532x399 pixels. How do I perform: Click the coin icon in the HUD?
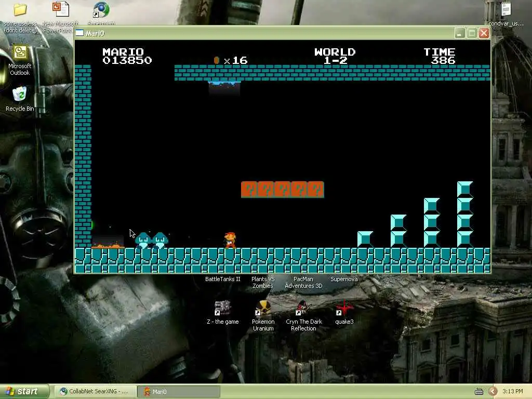pyautogui.click(x=217, y=60)
